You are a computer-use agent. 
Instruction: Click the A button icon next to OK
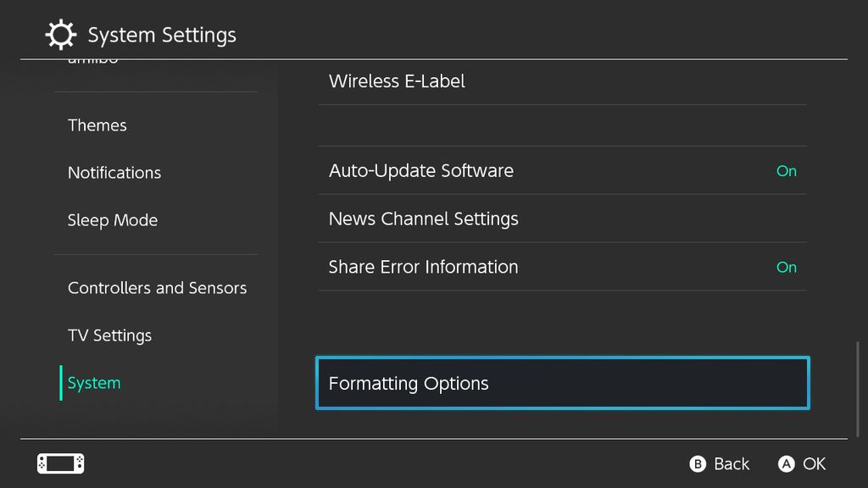[x=786, y=463]
